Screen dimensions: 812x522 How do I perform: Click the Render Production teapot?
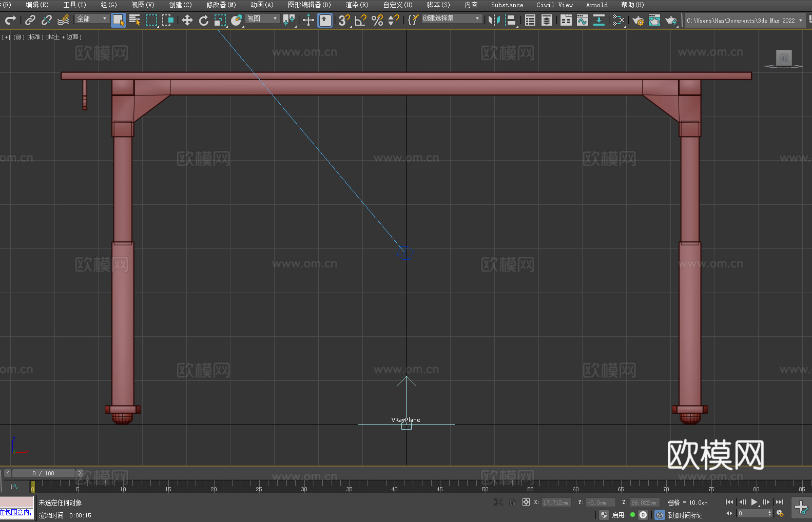click(x=671, y=20)
